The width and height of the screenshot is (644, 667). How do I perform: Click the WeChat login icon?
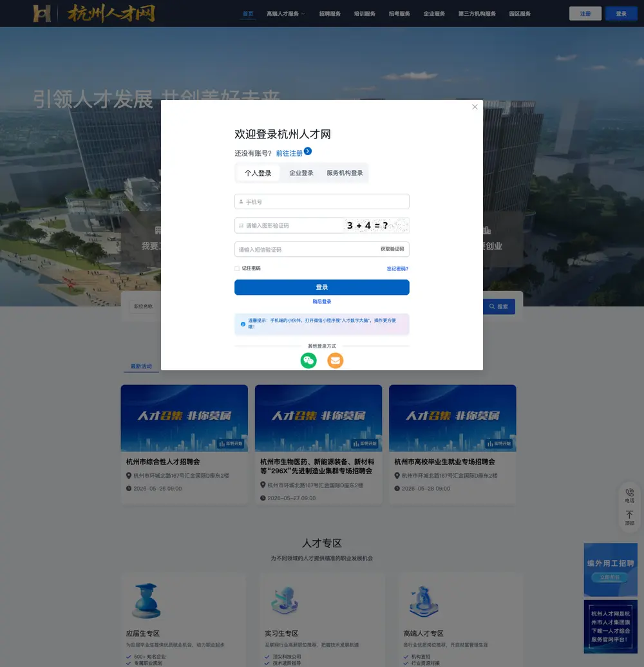[308, 361]
